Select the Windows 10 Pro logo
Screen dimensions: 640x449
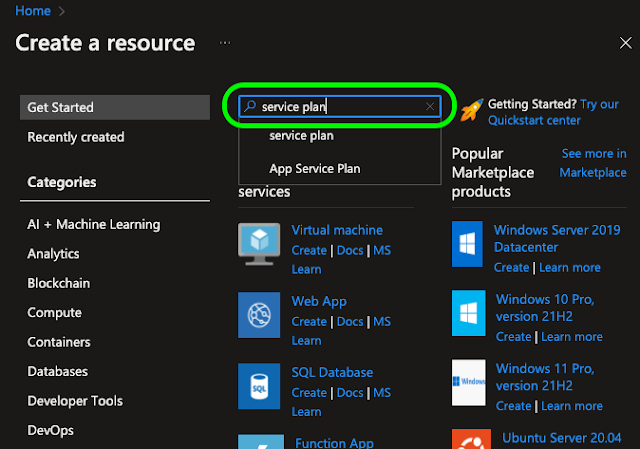click(x=469, y=313)
